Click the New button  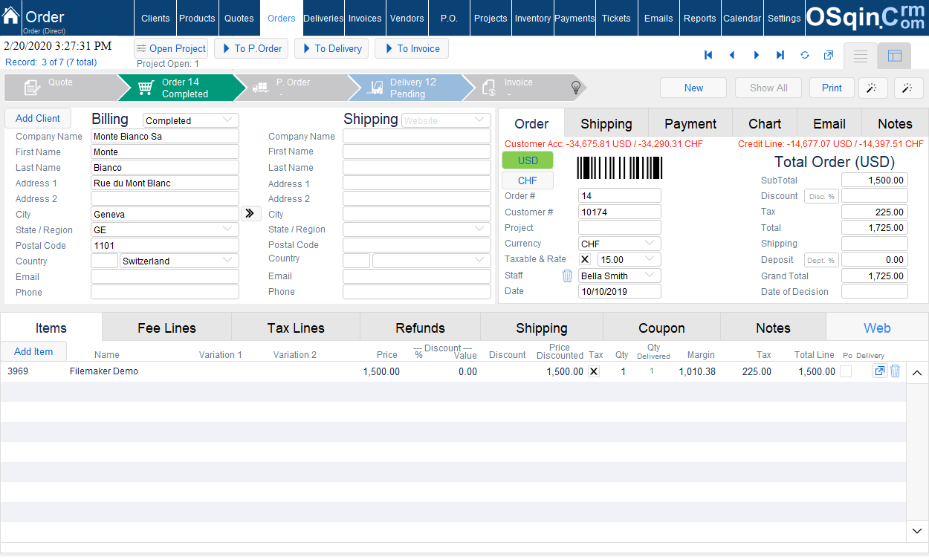coord(693,88)
